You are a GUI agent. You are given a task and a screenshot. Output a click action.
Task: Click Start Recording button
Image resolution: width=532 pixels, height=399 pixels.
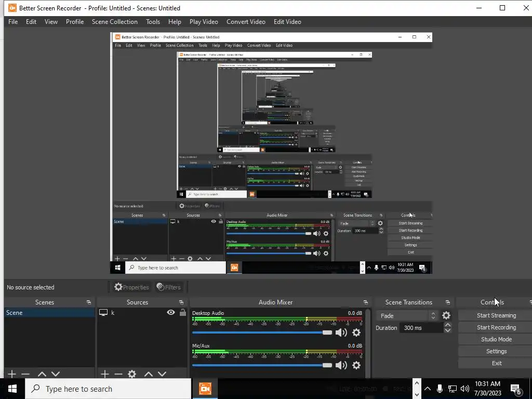[x=496, y=327]
